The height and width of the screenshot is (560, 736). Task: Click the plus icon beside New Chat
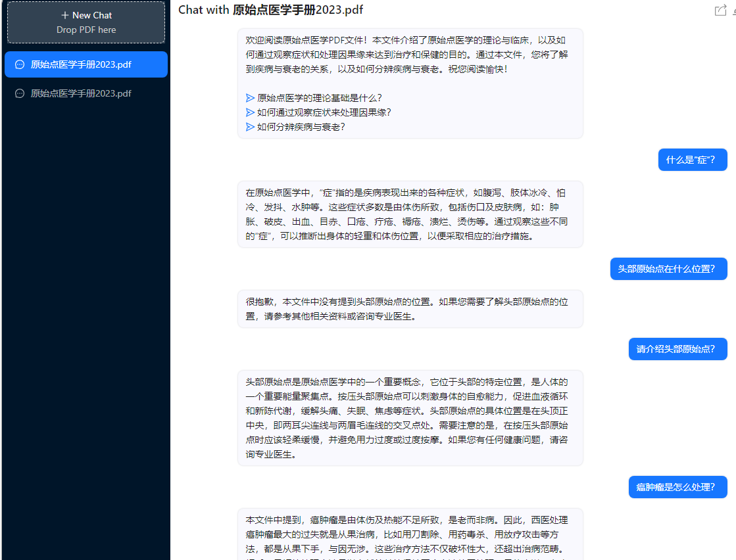pyautogui.click(x=64, y=15)
